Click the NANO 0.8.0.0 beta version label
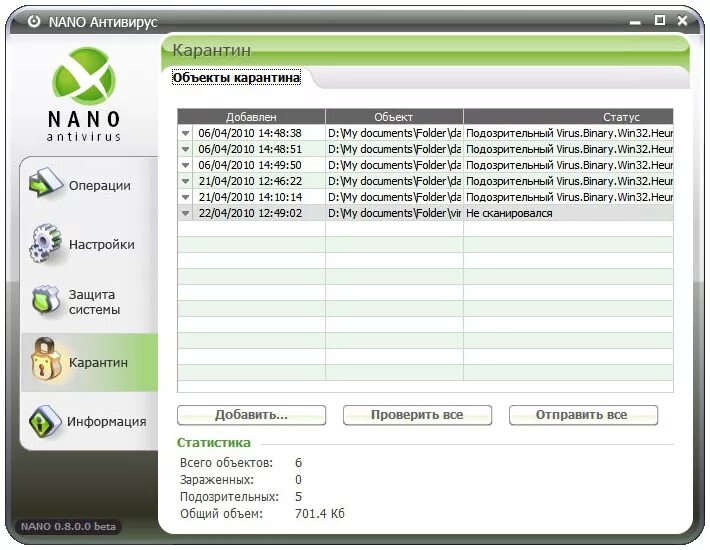 [68, 526]
